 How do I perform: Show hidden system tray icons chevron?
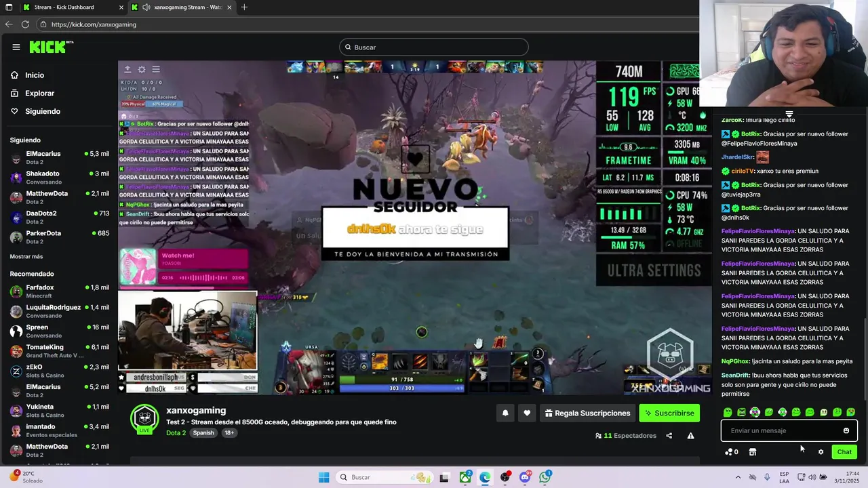[738, 477]
